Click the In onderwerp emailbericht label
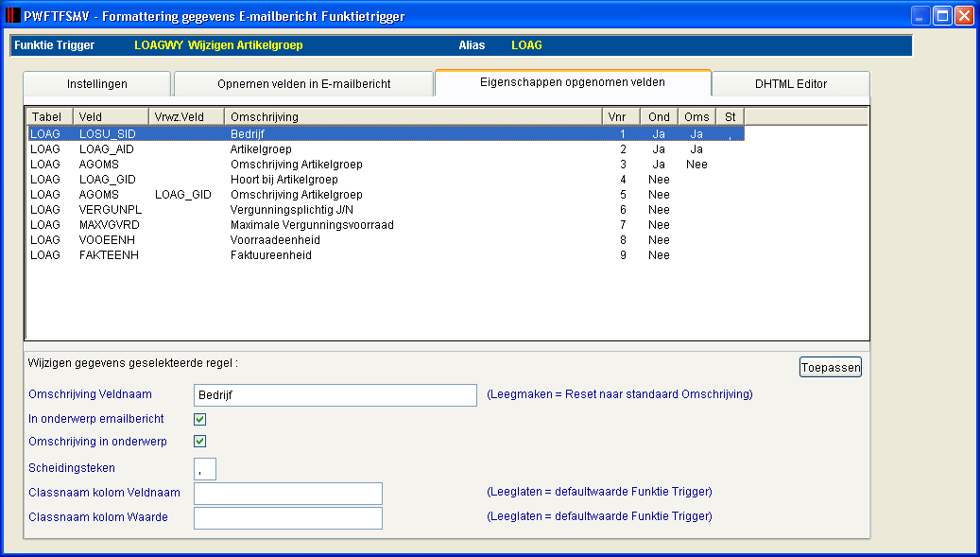Screen dimensions: 980x557 (96, 419)
